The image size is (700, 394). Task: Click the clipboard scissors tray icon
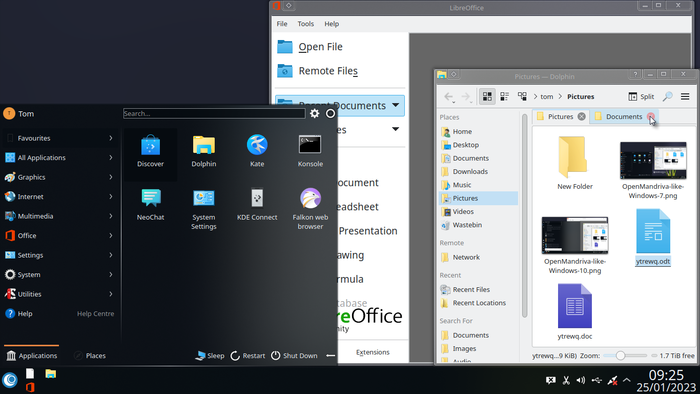(x=566, y=380)
